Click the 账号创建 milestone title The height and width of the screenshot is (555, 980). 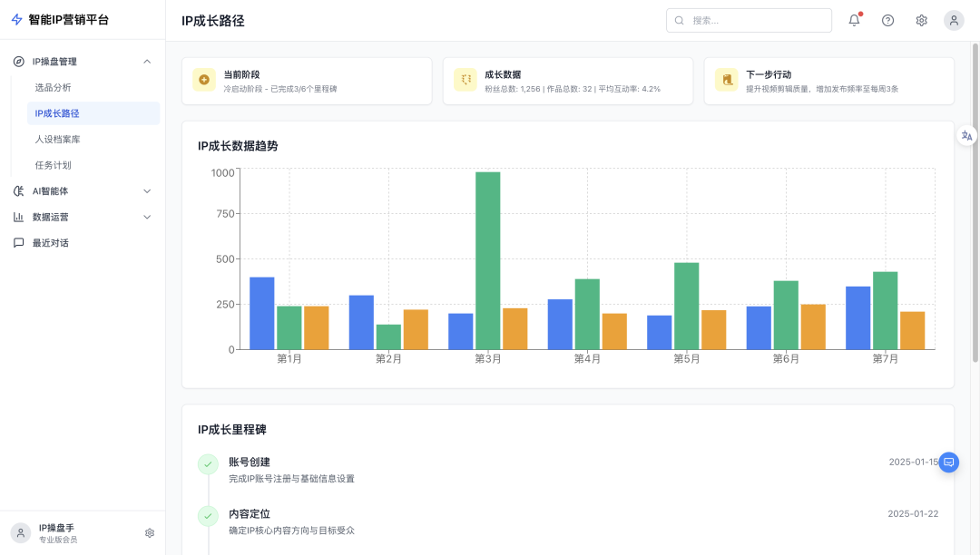[x=250, y=462]
